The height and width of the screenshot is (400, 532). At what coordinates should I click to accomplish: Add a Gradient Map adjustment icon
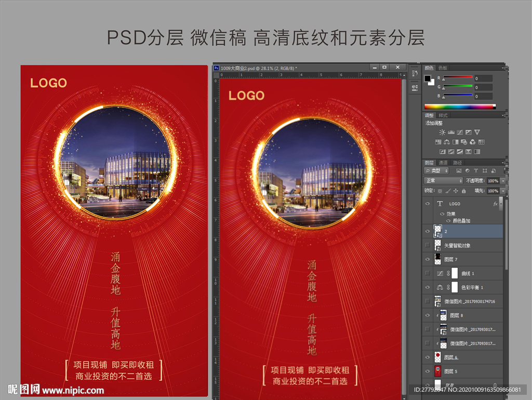477,152
